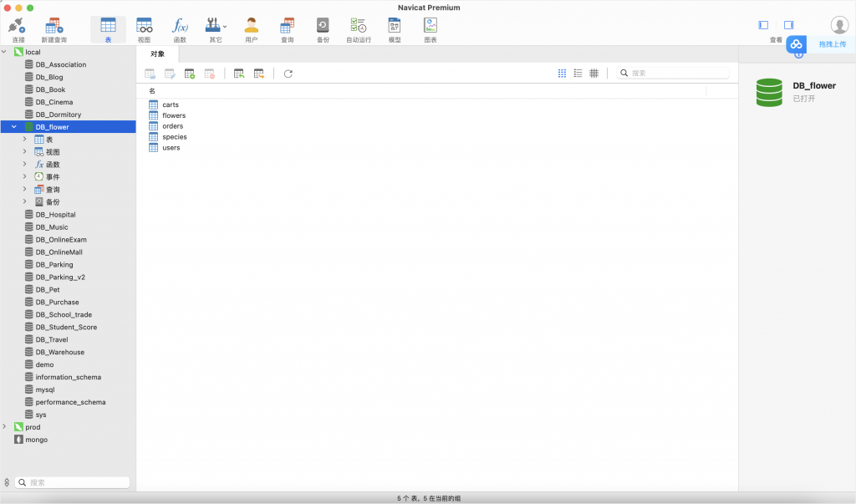
Task: Click the 拖拽上传 upload button
Action: point(821,43)
